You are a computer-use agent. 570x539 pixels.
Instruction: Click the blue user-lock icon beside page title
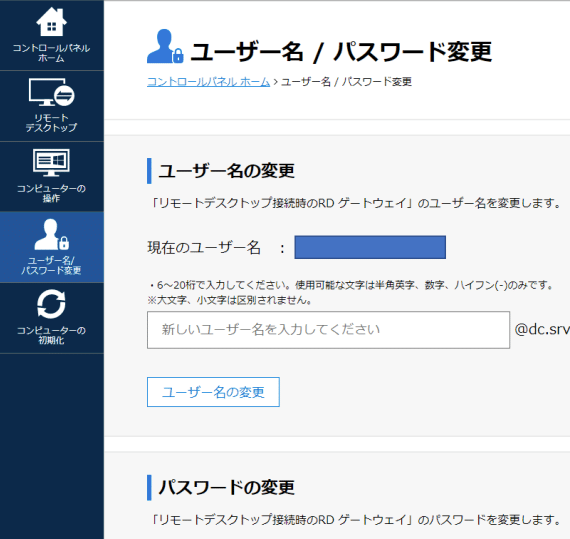click(165, 46)
